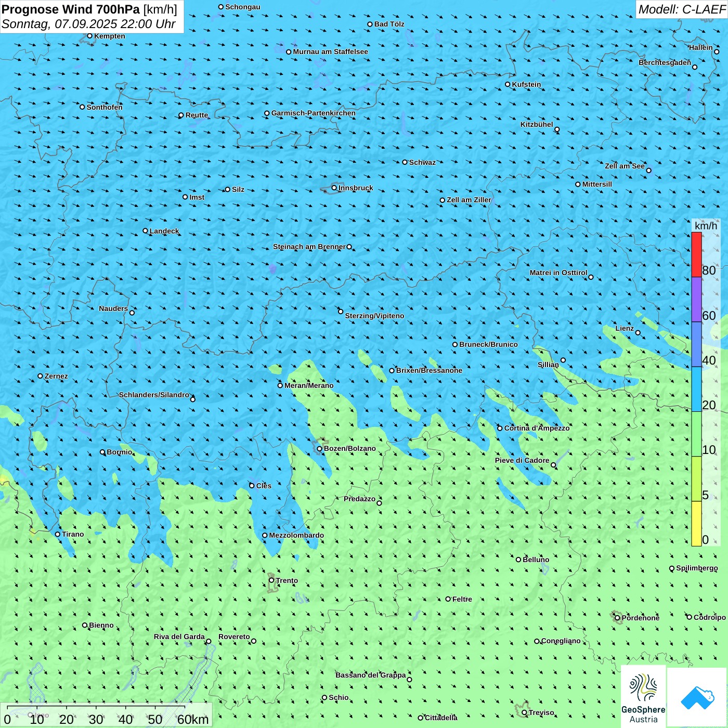Click the GeoSphere Austria logo

pos(643,697)
